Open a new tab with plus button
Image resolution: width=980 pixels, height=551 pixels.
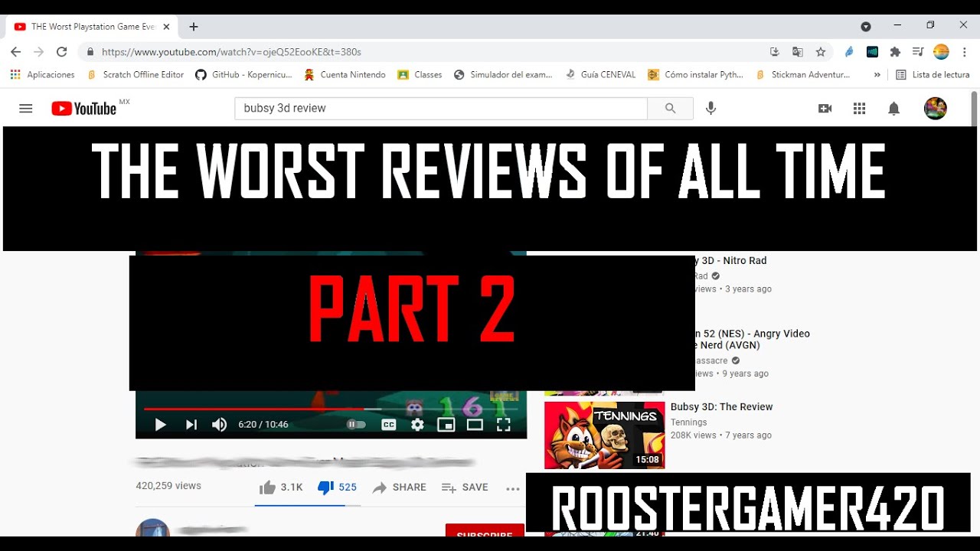pos(194,27)
